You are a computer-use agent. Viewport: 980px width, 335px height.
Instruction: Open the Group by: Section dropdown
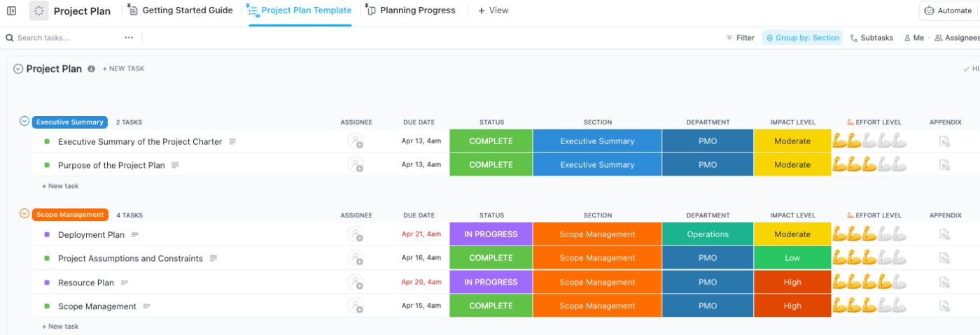pos(802,38)
